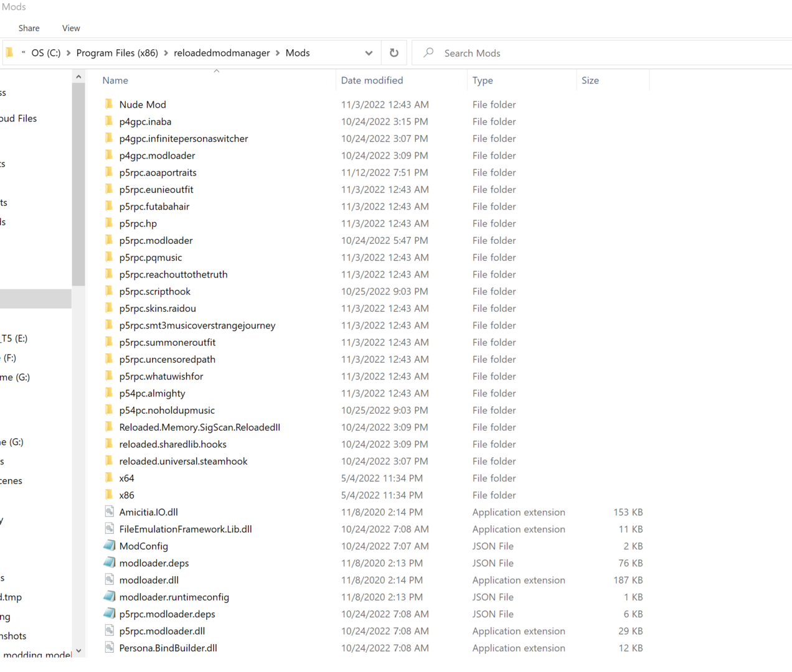This screenshot has height=672, width=792.
Task: Click folder icon of Nude Mod
Action: click(x=109, y=104)
